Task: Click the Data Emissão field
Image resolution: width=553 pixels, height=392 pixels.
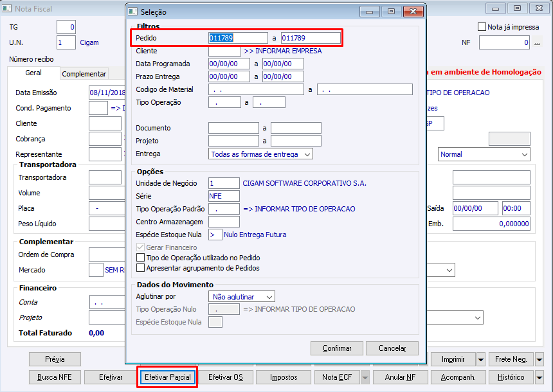Action: tap(107, 93)
